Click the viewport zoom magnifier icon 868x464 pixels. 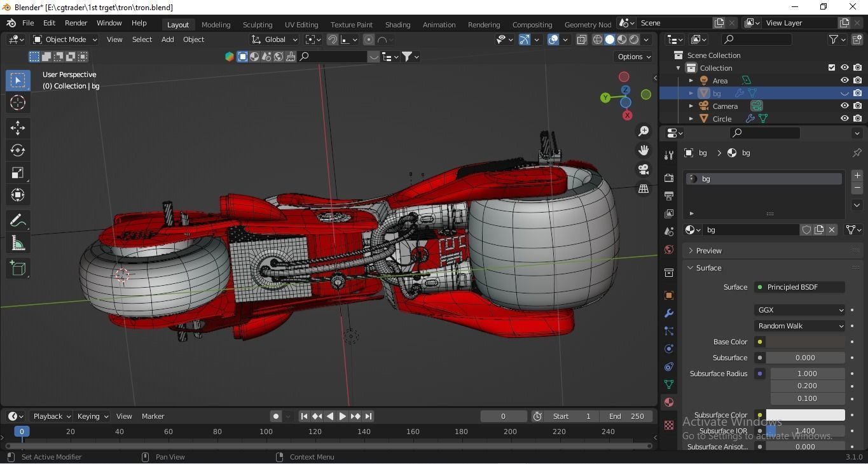coord(644,130)
